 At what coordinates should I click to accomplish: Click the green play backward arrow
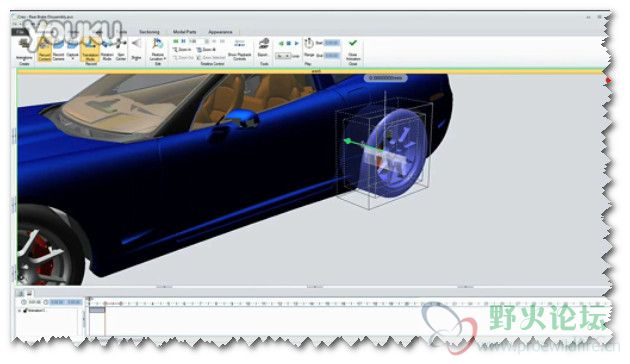[x=281, y=43]
